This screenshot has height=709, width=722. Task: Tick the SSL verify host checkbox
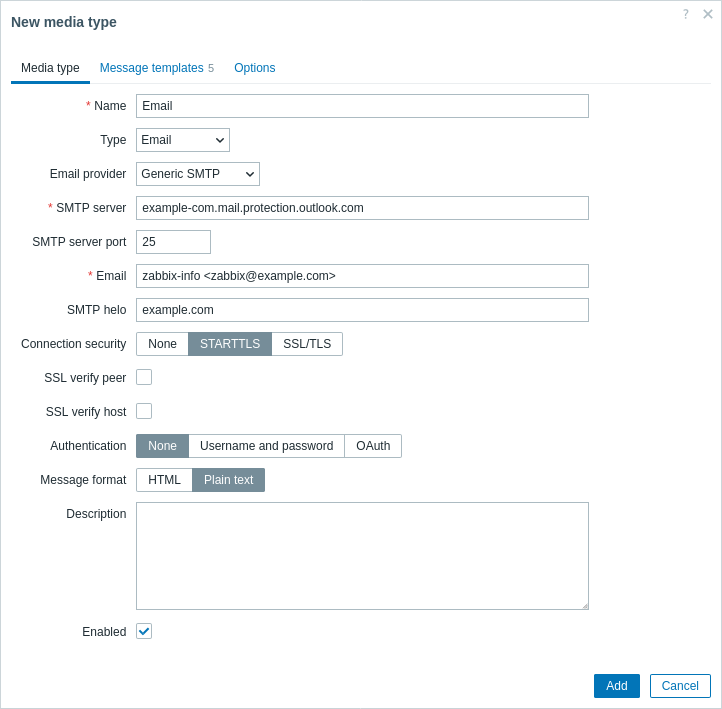pos(144,411)
